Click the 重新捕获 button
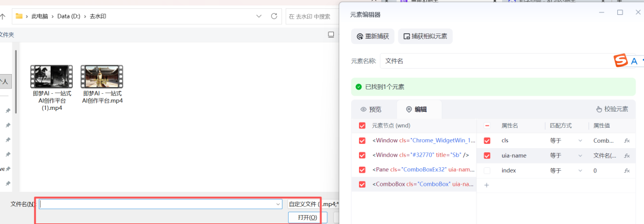Image resolution: width=644 pixels, height=224 pixels. tap(373, 36)
